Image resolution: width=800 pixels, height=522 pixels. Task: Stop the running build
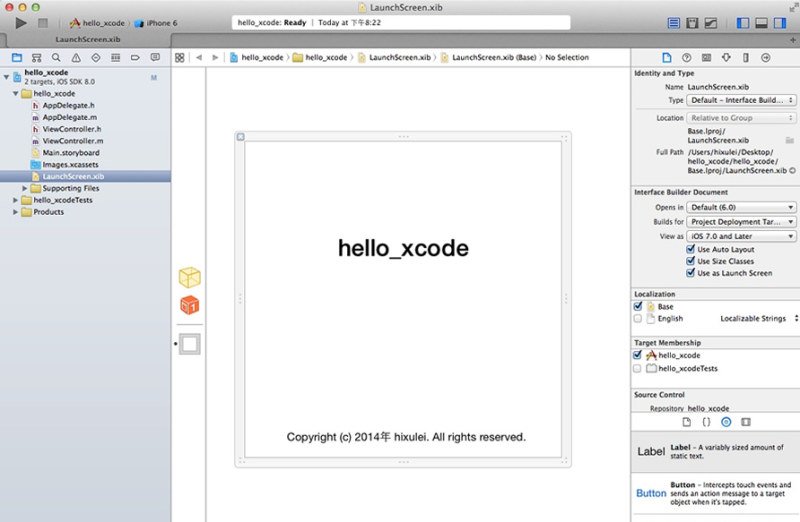tap(43, 23)
